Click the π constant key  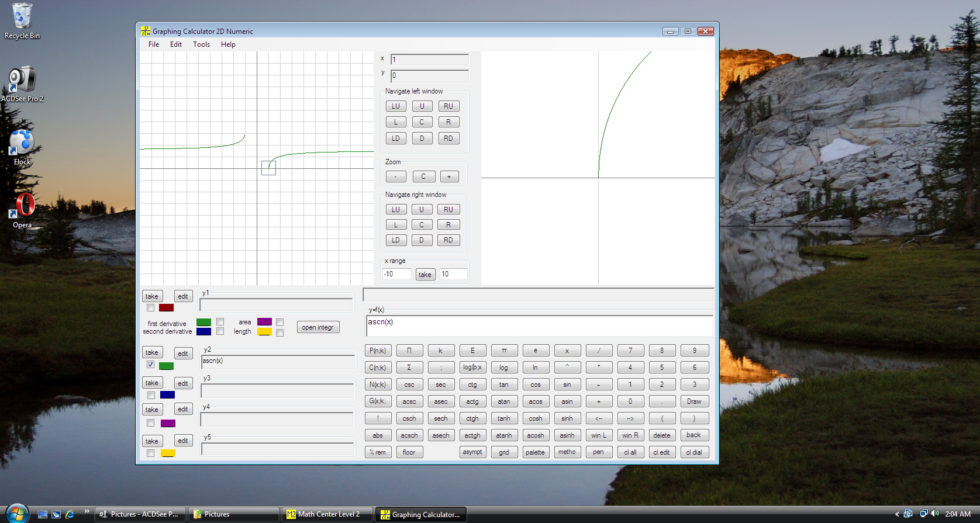pyautogui.click(x=504, y=351)
